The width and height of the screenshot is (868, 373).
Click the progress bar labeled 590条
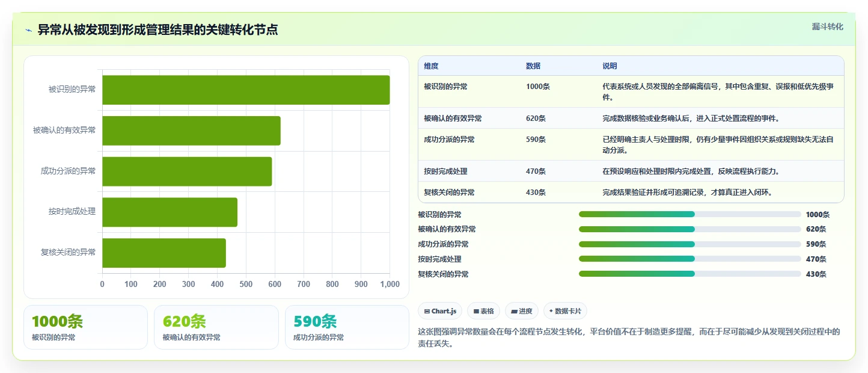[689, 244]
